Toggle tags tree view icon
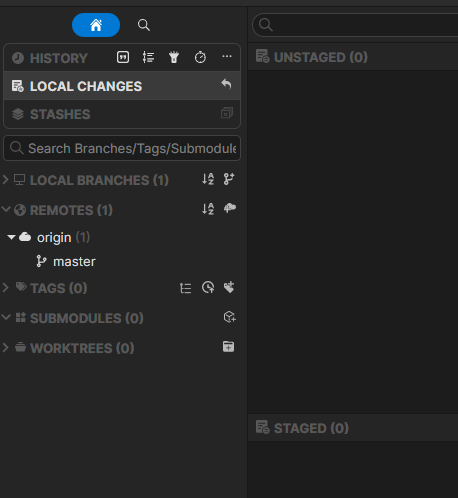The height and width of the screenshot is (498, 458). (x=185, y=288)
